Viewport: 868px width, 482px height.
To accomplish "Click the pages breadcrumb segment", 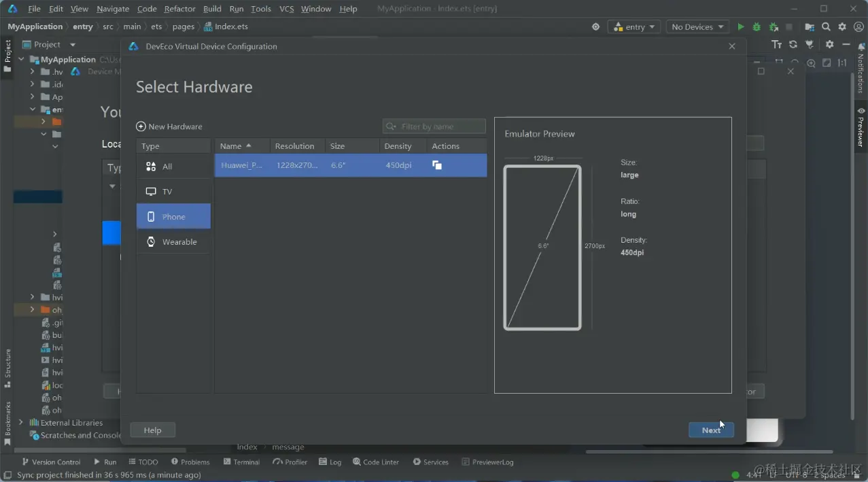I will (x=184, y=27).
